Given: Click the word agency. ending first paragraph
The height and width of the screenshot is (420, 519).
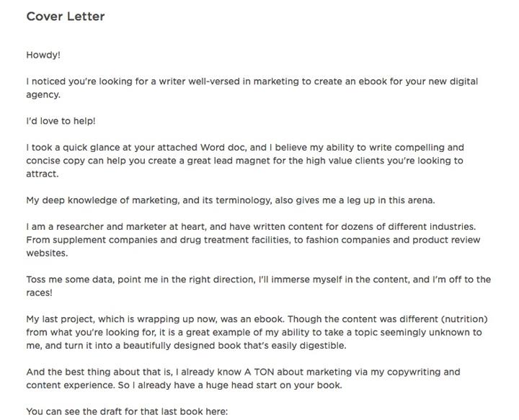Looking at the screenshot, I should 43,95.
